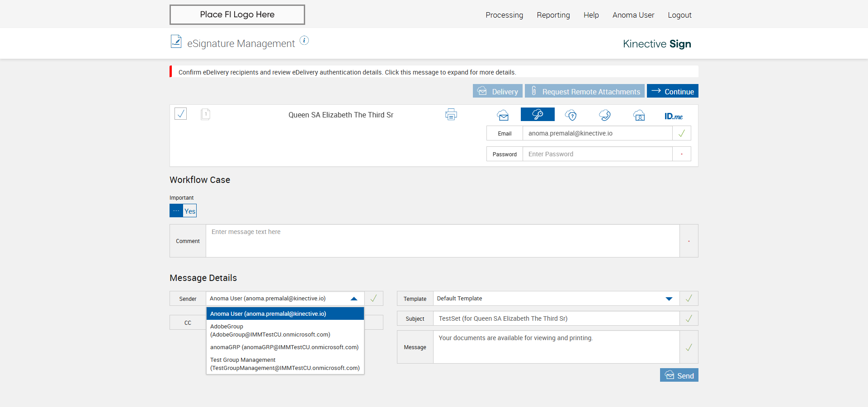
Task: Uncheck the Queen SA Elizabeth recipient checkbox
Action: 181,114
